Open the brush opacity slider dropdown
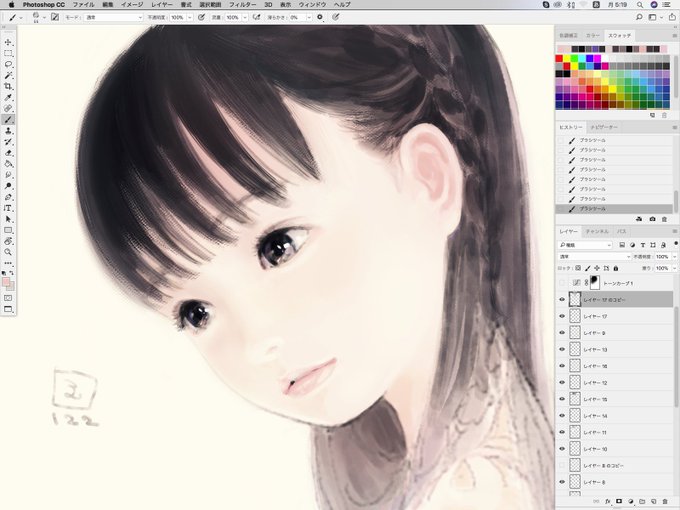This screenshot has width=680, height=510. point(190,17)
